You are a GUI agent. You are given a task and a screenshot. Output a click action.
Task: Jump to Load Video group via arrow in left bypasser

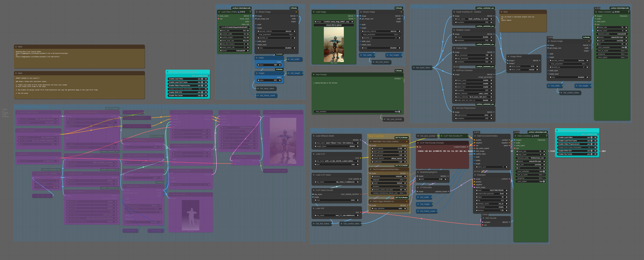(206, 79)
